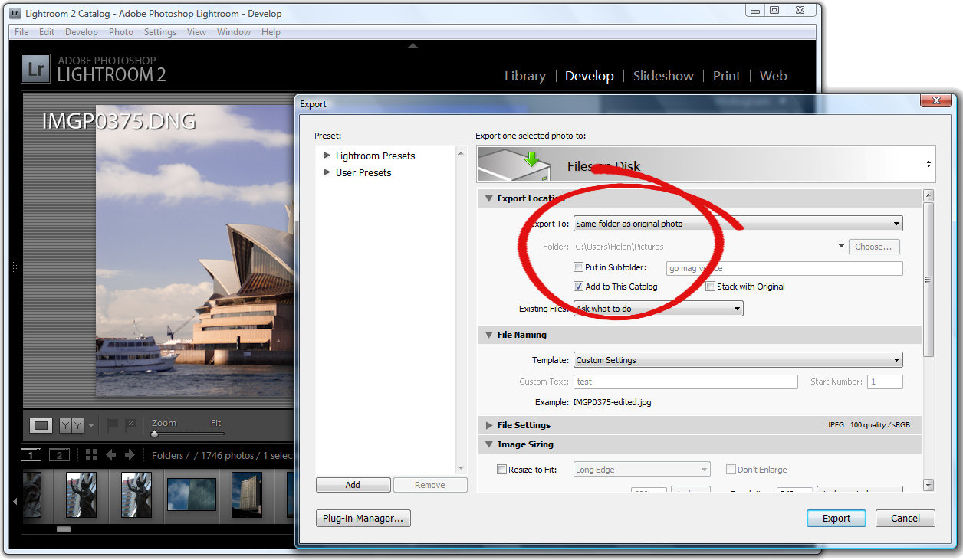963x560 pixels.
Task: Uncheck Add to This Catalog
Action: (x=579, y=287)
